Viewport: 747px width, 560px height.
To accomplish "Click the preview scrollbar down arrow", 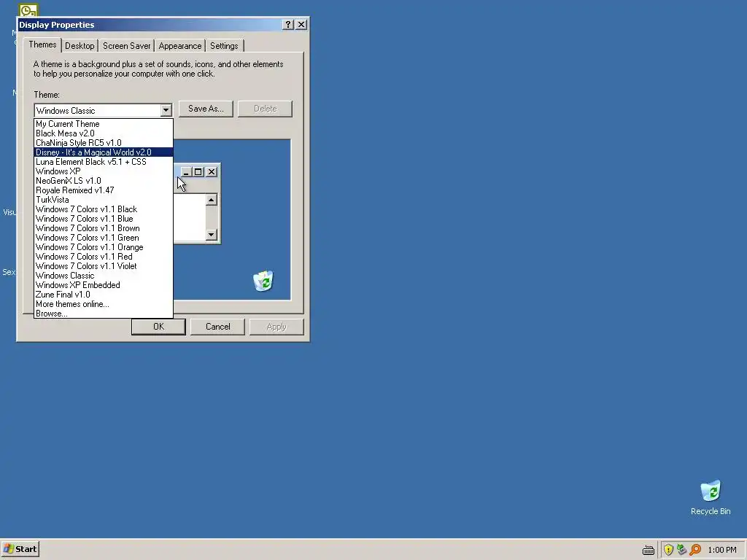I will [x=212, y=235].
